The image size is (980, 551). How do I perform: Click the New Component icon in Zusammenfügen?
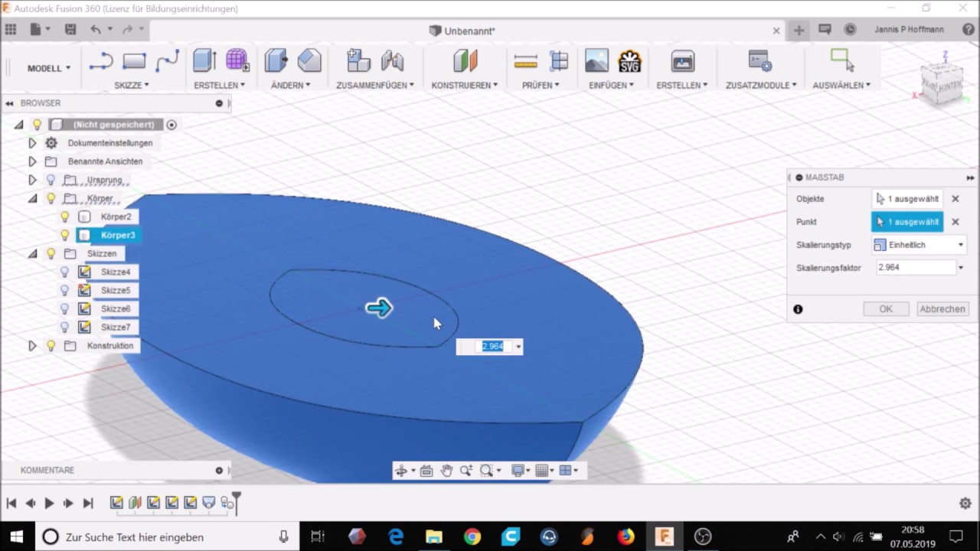click(x=358, y=61)
